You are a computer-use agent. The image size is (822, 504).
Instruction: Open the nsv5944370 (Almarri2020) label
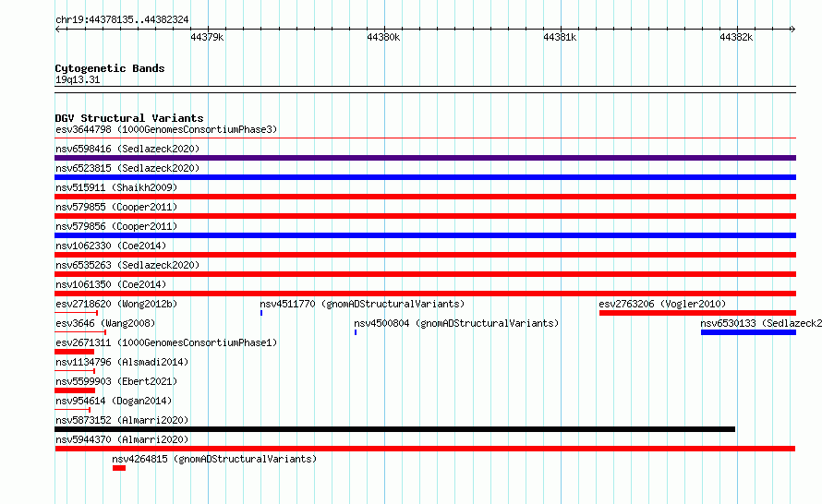click(122, 439)
